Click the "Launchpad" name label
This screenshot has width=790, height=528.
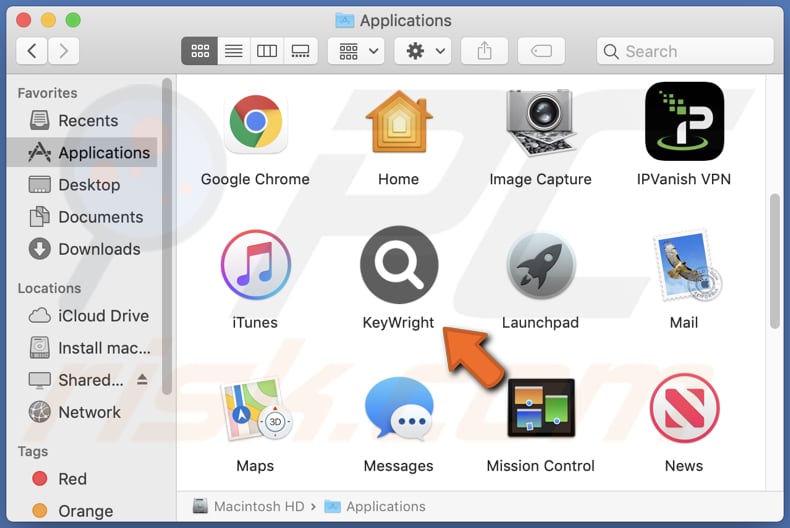point(541,322)
